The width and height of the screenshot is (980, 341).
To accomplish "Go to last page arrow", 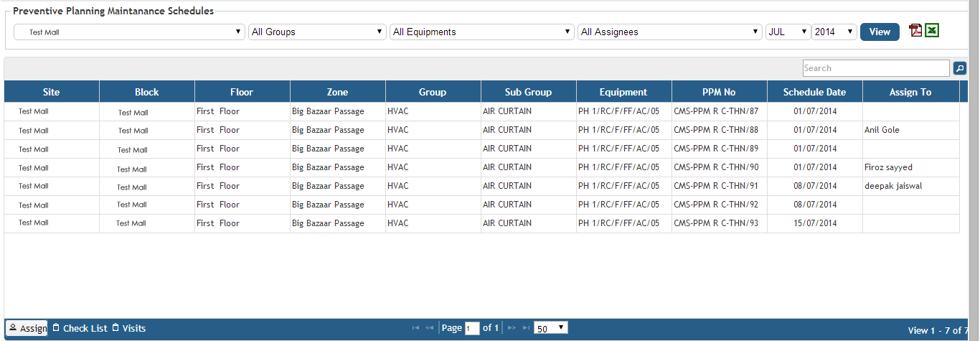I will (526, 328).
